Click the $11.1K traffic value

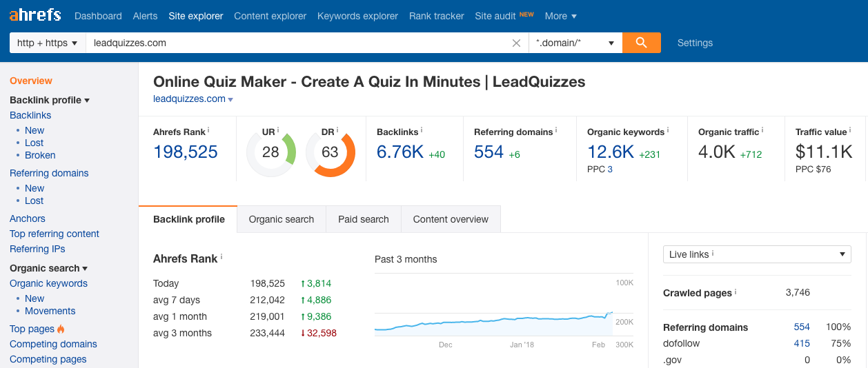[824, 152]
